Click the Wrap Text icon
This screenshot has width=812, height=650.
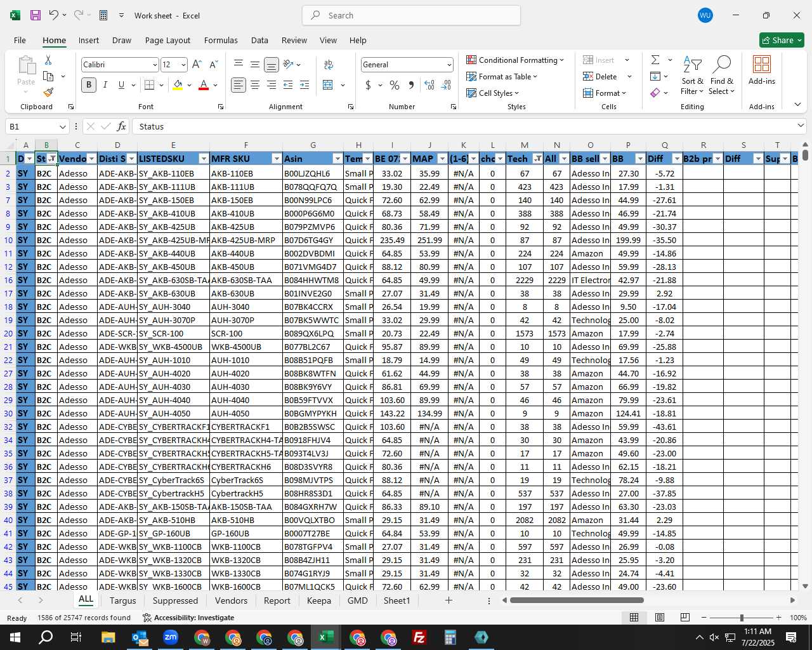coord(329,64)
